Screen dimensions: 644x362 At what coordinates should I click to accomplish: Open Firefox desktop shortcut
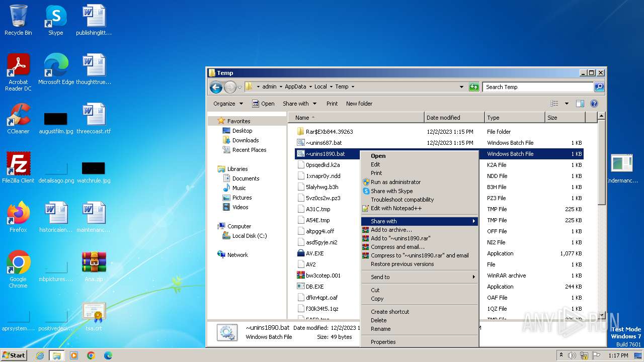click(18, 217)
